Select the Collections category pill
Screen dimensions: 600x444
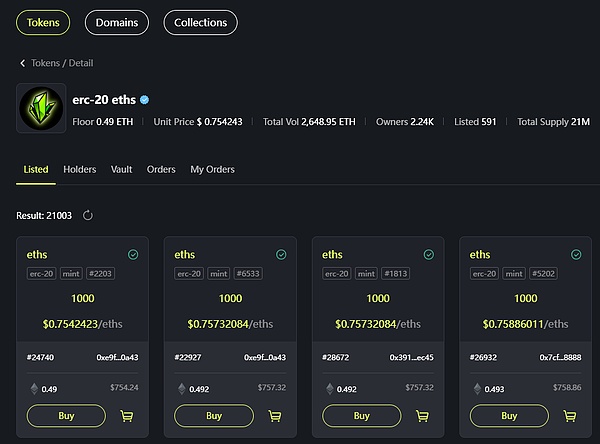point(200,22)
